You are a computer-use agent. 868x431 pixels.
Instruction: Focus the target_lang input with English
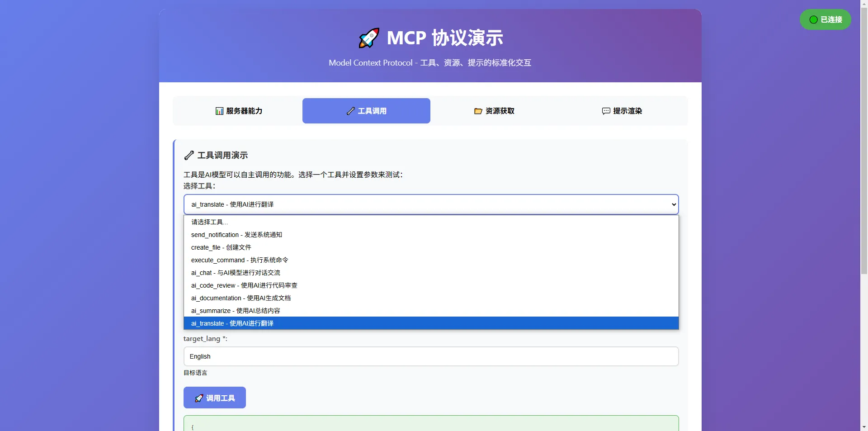(431, 356)
